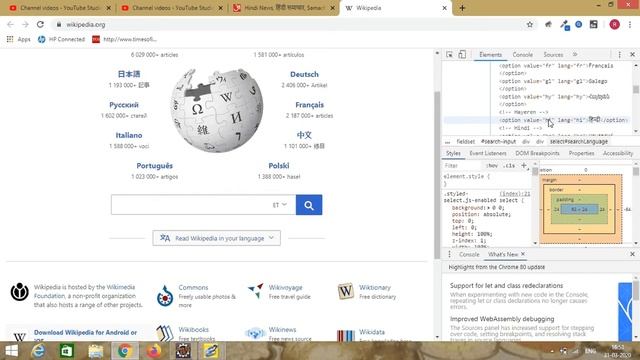The height and width of the screenshot is (360, 640).
Task: Select the inspect element picker icon in DevTools
Action: (449, 55)
